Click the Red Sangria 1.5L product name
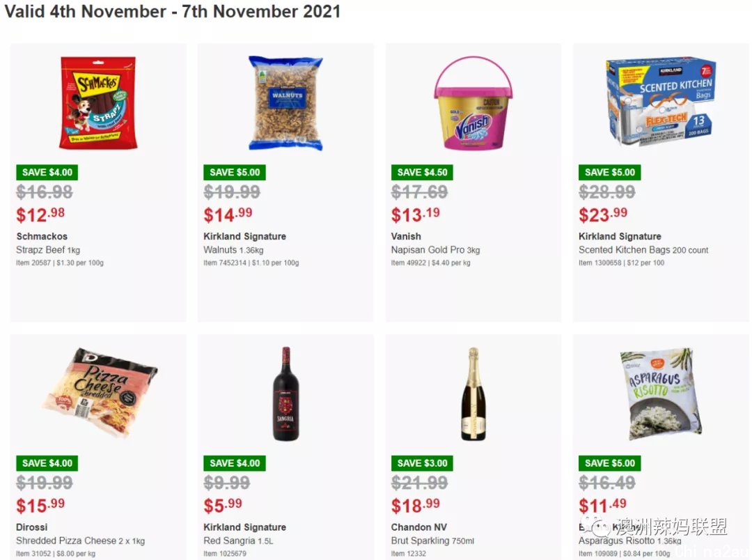752x560 pixels. pyautogui.click(x=238, y=540)
